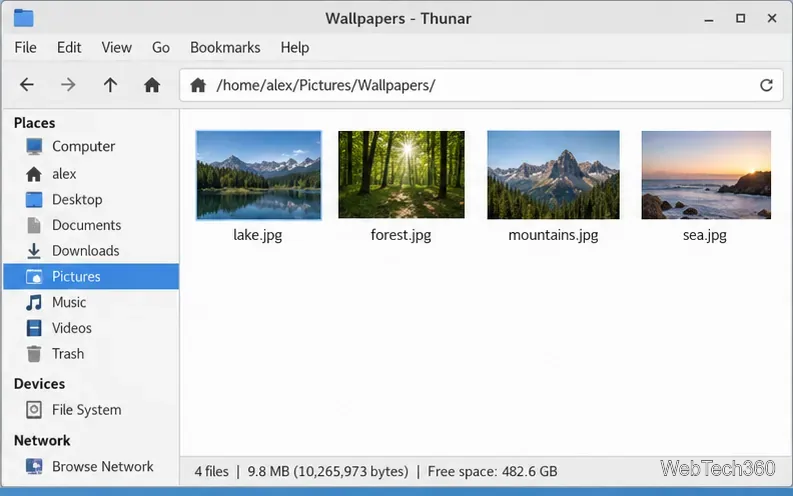Select the Desktop label in Places
This screenshot has width=793, height=496.
(x=77, y=200)
